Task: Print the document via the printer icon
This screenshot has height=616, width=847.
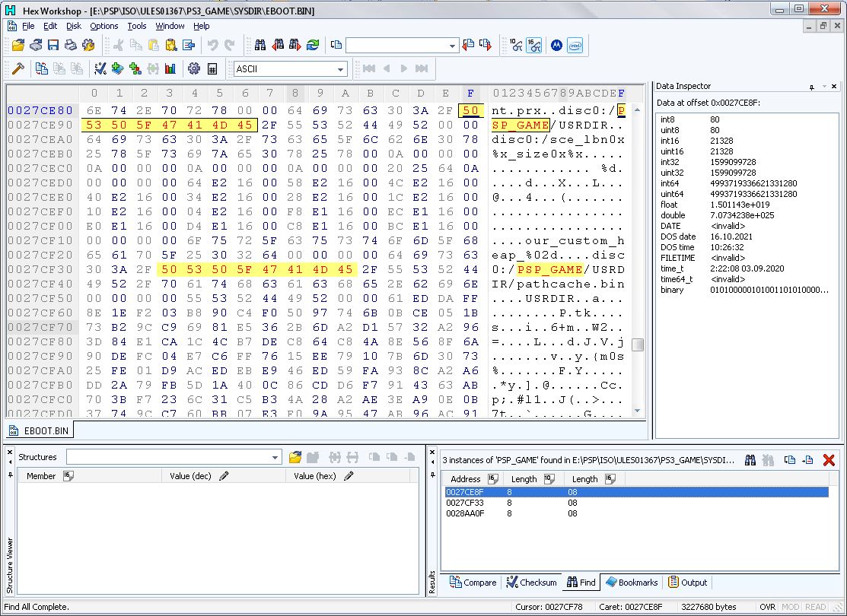Action: point(70,46)
